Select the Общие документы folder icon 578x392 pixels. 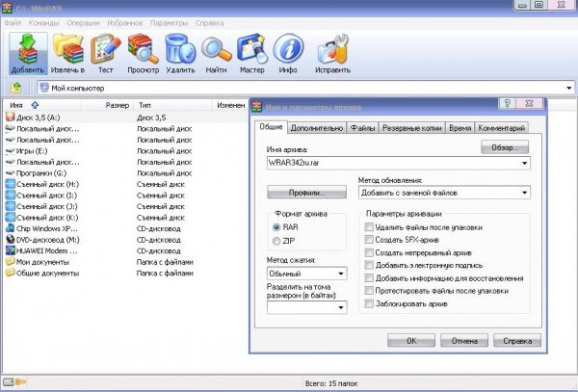(x=10, y=273)
